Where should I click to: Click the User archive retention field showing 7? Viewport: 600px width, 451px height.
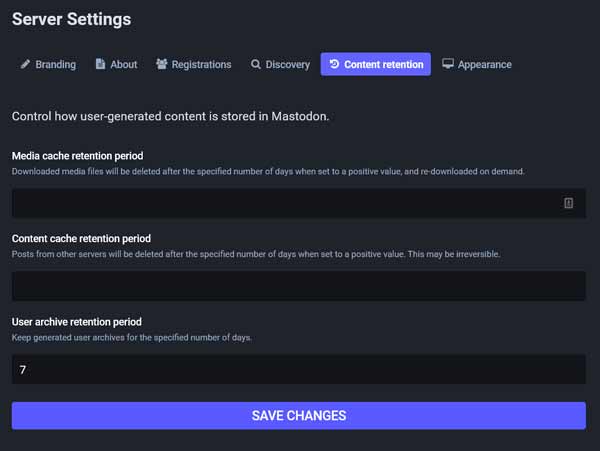tap(298, 369)
